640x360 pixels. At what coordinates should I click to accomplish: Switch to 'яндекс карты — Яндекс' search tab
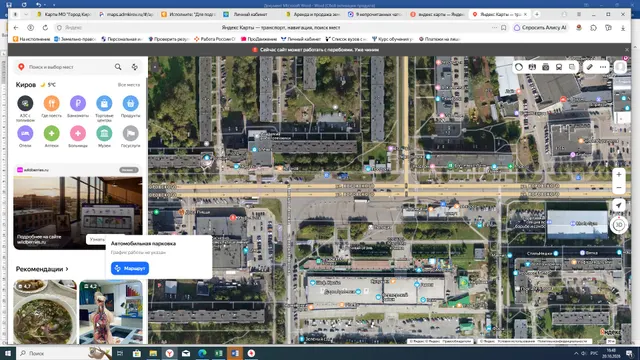(438, 14)
